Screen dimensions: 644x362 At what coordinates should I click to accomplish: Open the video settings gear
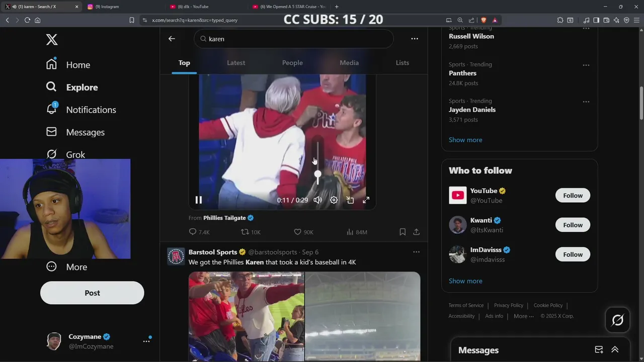334,200
